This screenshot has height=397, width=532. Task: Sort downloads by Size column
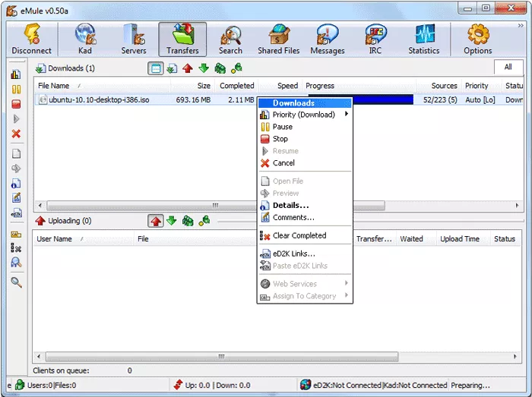(192, 86)
